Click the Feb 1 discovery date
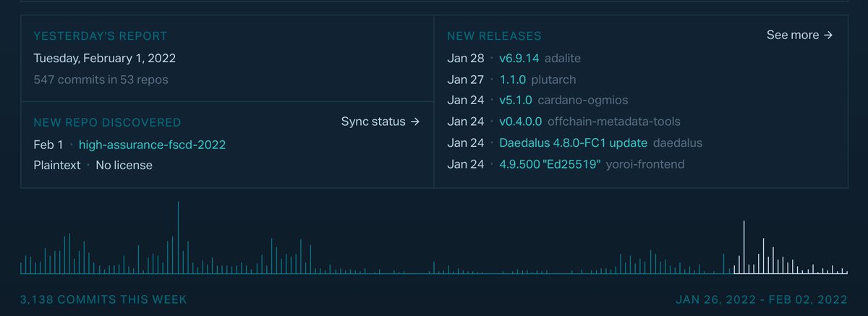868x316 pixels. click(48, 145)
